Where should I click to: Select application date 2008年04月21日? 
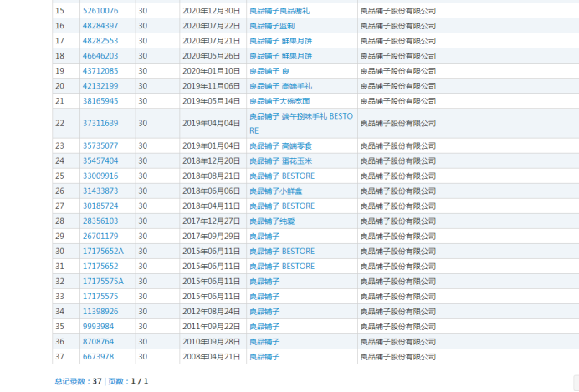(211, 357)
